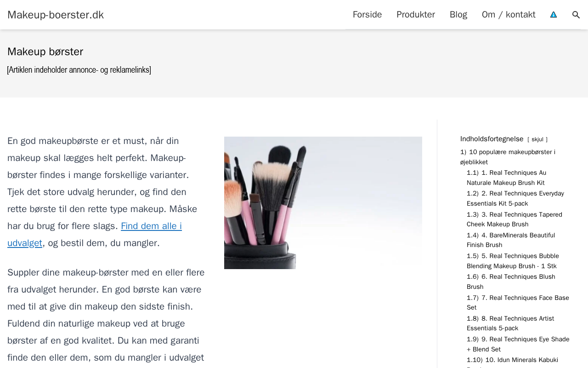
Task: Jump to Real Techniques Eye Shade + Blend Set
Action: pos(518,344)
